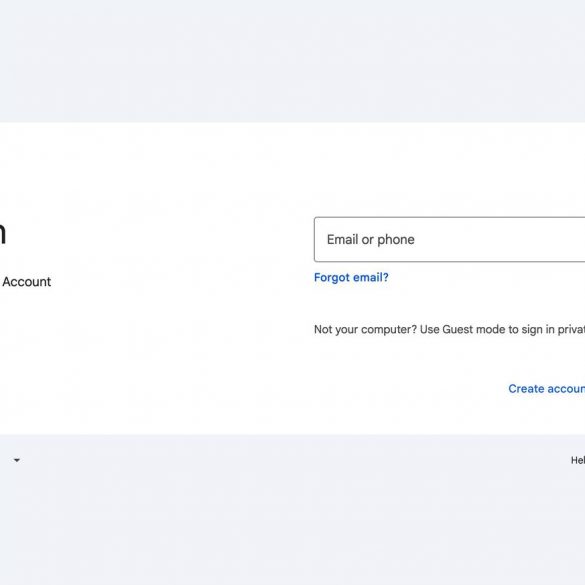
Task: Click the partially visible "Hel" footer text
Action: [x=578, y=460]
